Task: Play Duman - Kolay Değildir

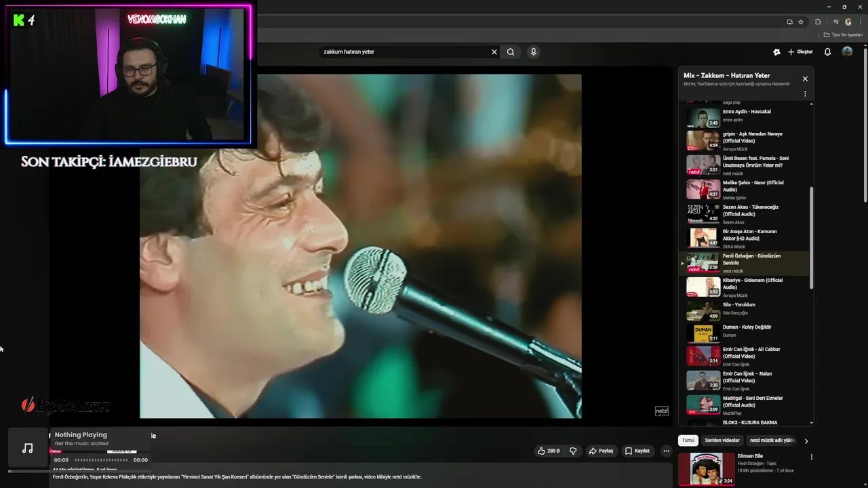Action: pyautogui.click(x=745, y=332)
